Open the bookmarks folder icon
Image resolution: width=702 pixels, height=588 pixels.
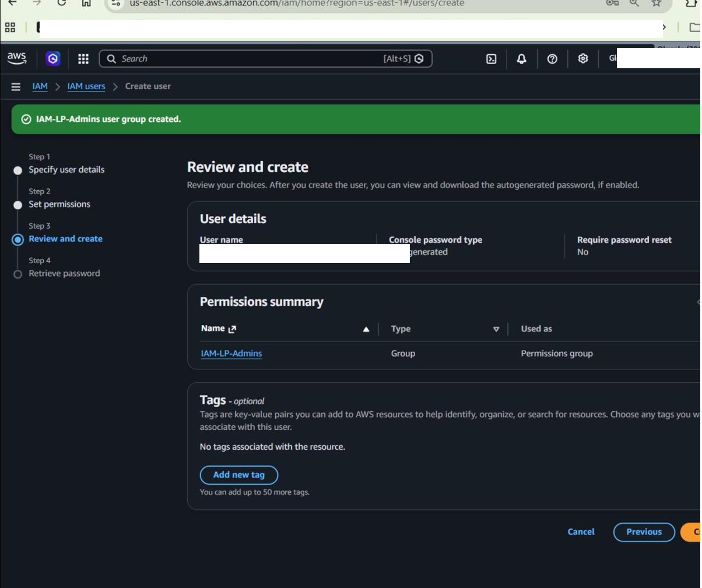(694, 27)
